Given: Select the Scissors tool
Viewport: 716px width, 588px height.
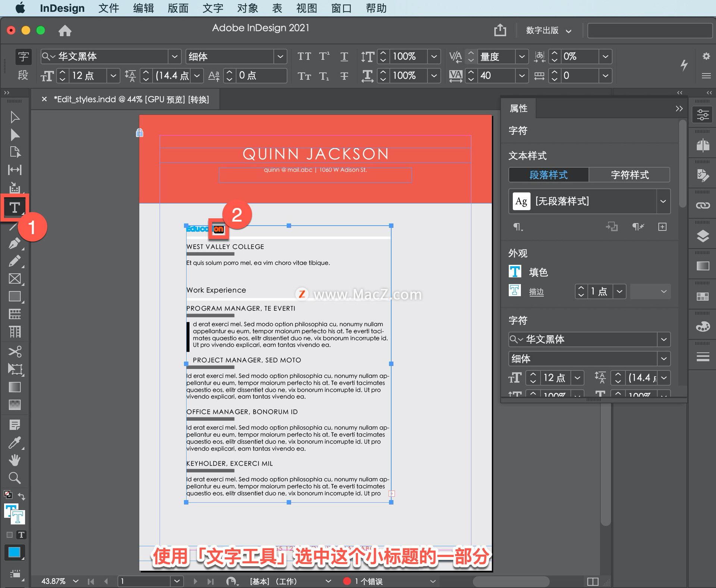Looking at the screenshot, I should pos(15,351).
